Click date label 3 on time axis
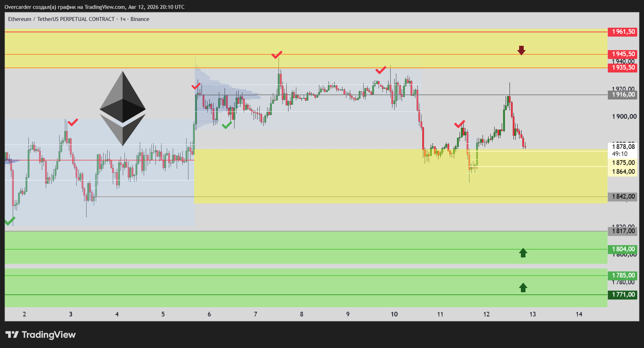This screenshot has height=348, width=644. [x=71, y=314]
